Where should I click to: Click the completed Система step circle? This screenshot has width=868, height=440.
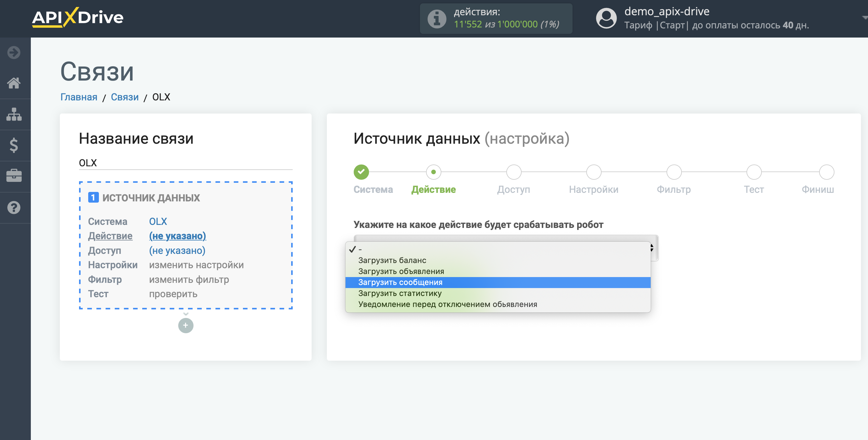[x=361, y=172]
